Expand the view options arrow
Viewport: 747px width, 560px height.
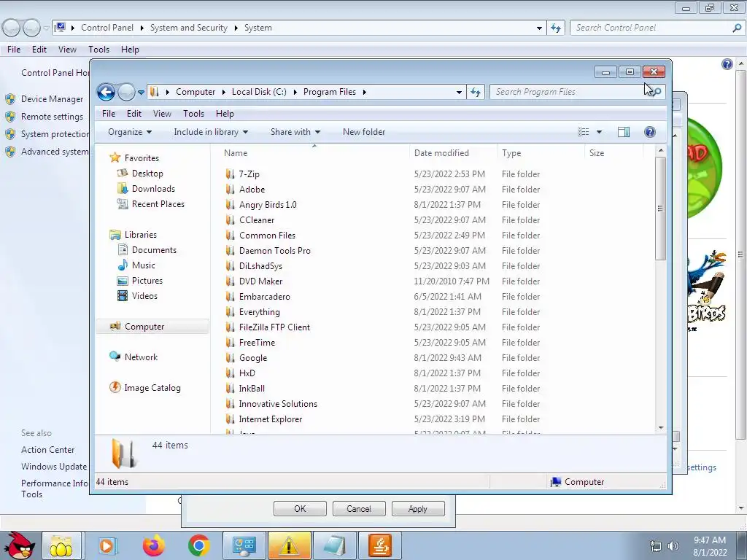click(x=600, y=132)
